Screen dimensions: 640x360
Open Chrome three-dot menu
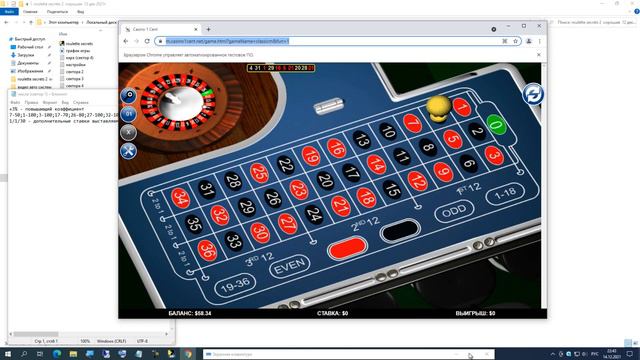click(540, 41)
